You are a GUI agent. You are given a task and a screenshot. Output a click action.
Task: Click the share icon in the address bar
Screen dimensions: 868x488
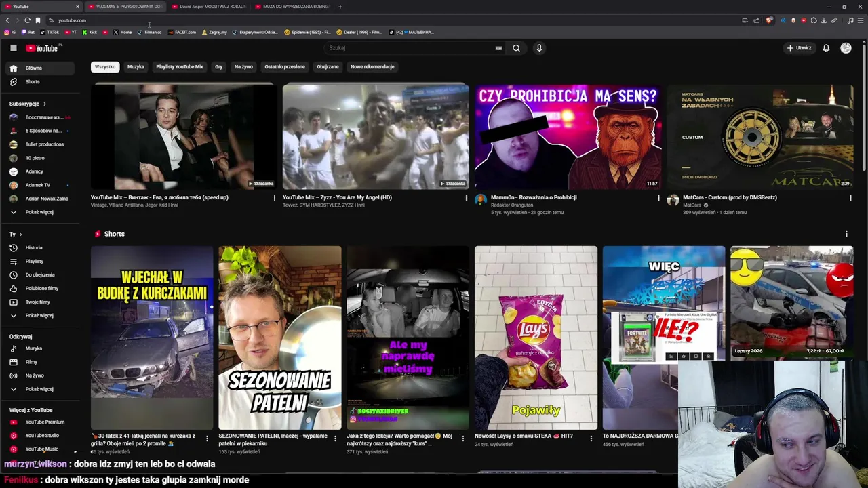[x=756, y=20]
